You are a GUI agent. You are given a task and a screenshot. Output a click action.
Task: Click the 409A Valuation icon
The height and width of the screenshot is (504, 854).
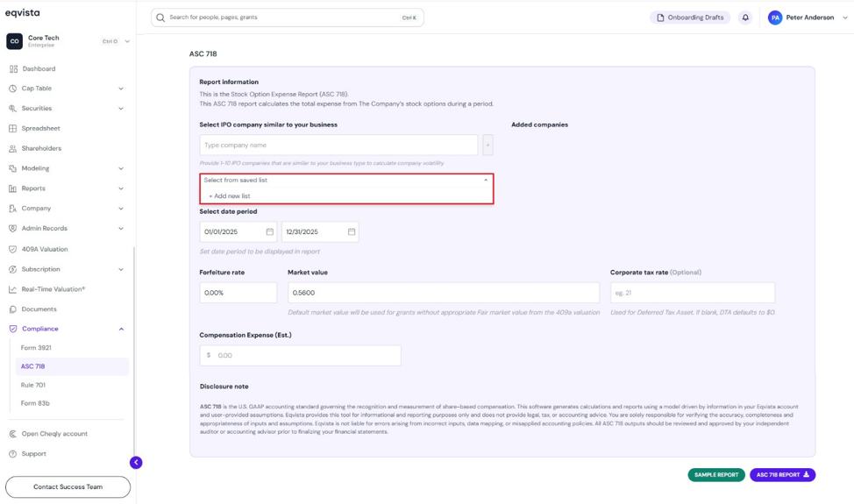12,249
